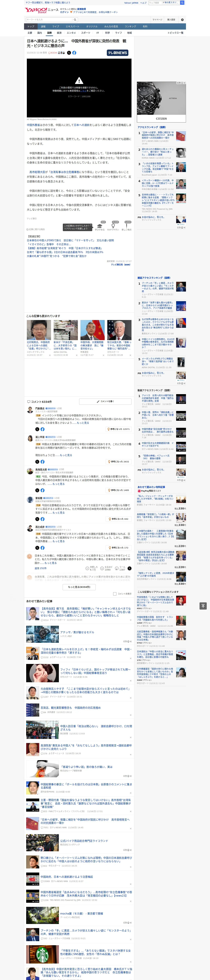Share article on Facebook from headline area

pos(74,53)
